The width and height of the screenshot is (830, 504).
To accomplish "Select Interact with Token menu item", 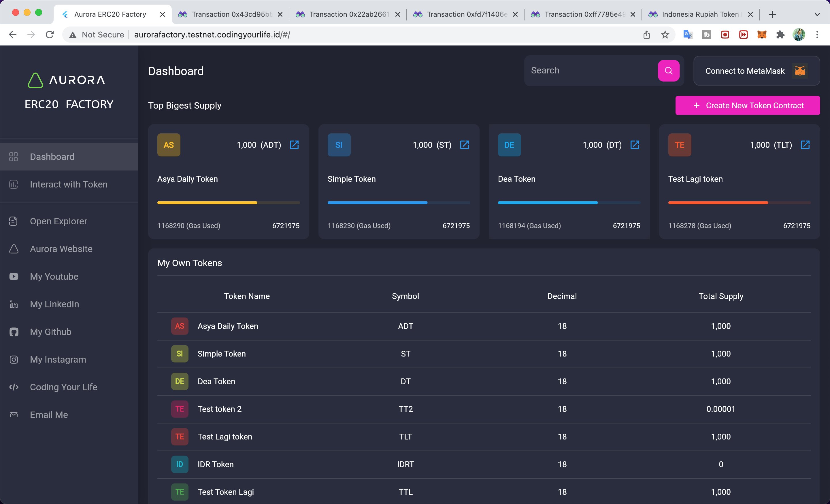I will (x=69, y=185).
